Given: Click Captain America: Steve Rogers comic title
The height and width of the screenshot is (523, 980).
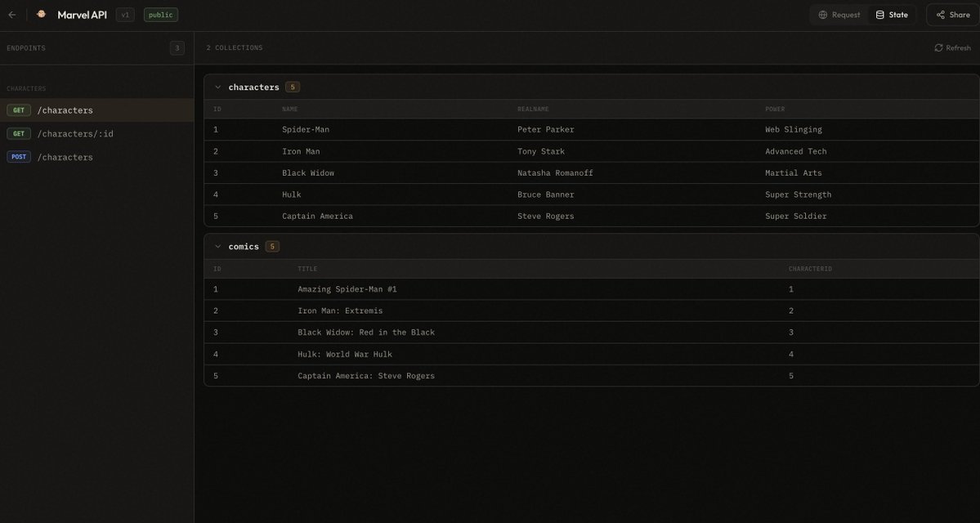Looking at the screenshot, I should coord(366,376).
